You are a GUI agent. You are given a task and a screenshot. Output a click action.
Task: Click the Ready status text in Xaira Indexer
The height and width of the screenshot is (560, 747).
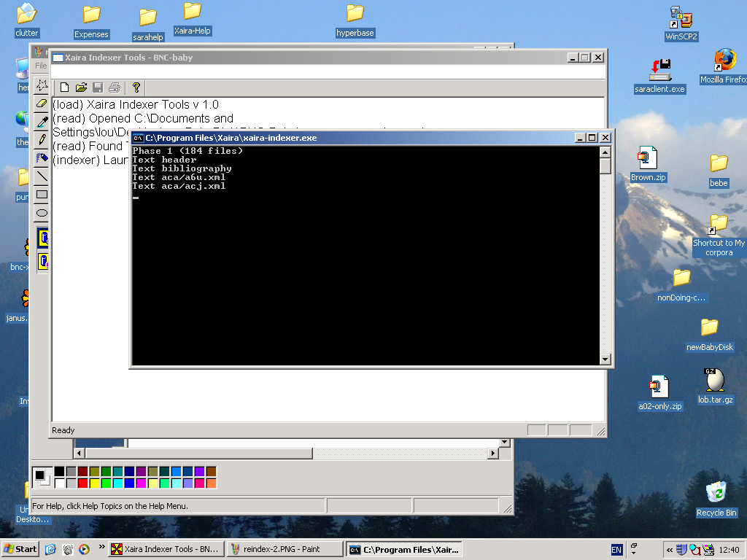[x=63, y=430]
